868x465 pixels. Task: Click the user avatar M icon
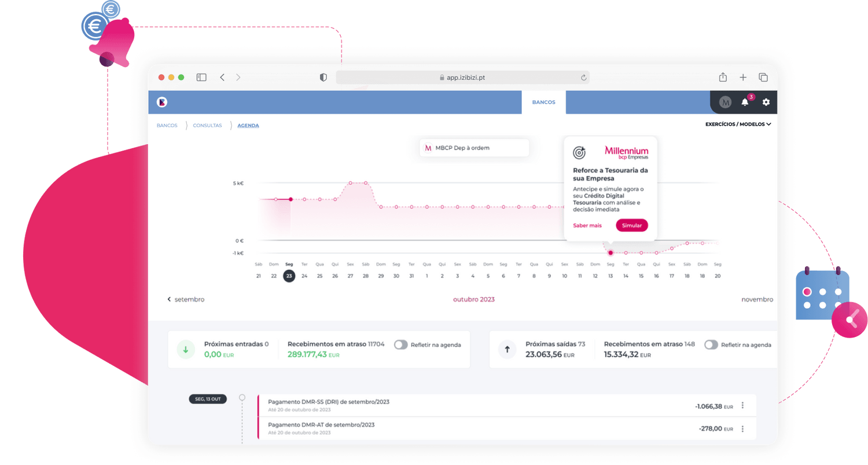click(725, 102)
